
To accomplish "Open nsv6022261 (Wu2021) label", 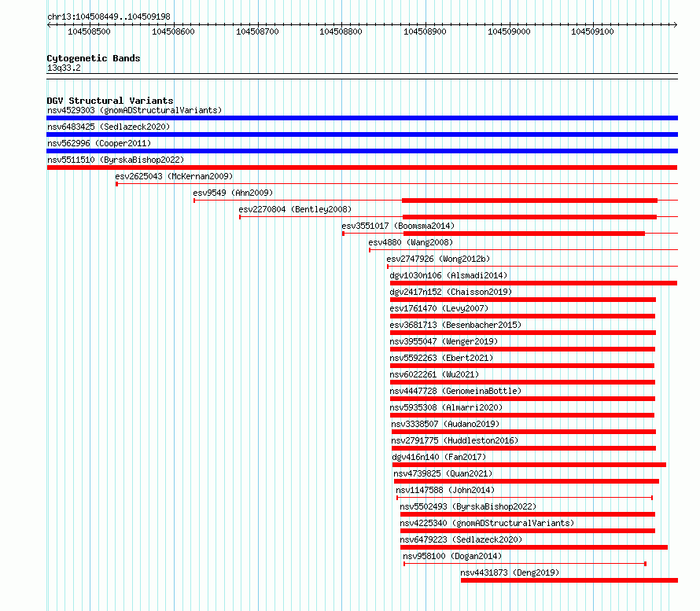I will [x=434, y=374].
